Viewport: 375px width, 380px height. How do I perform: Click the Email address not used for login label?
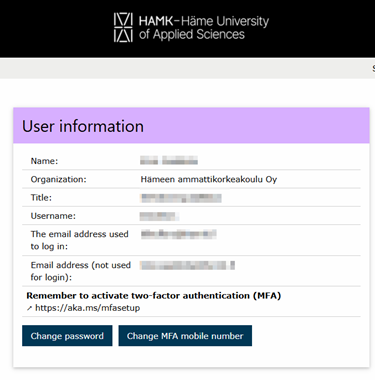81,271
